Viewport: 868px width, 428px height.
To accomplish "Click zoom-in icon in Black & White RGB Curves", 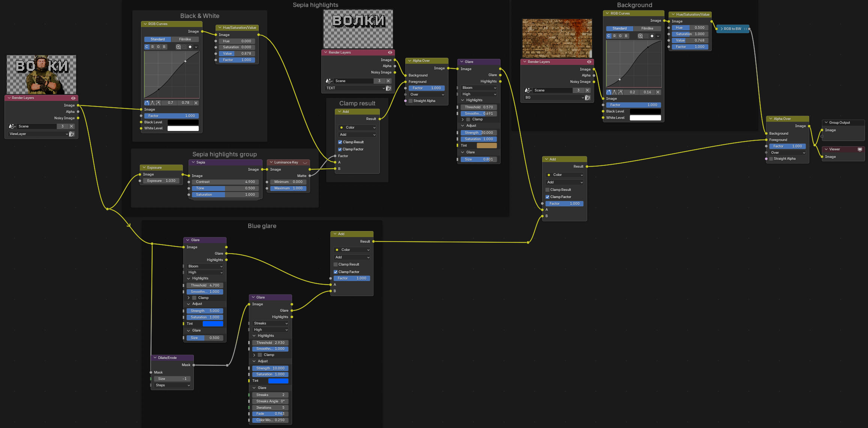I will tap(178, 47).
